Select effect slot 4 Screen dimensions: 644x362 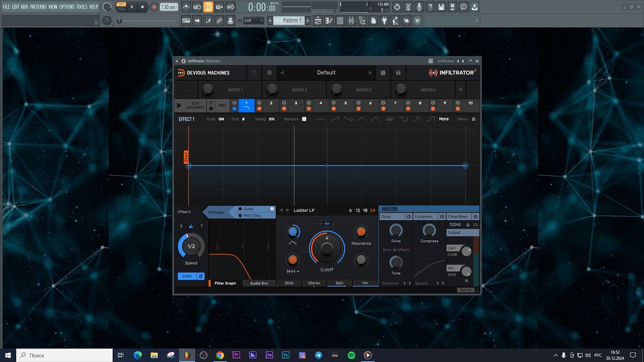point(320,106)
